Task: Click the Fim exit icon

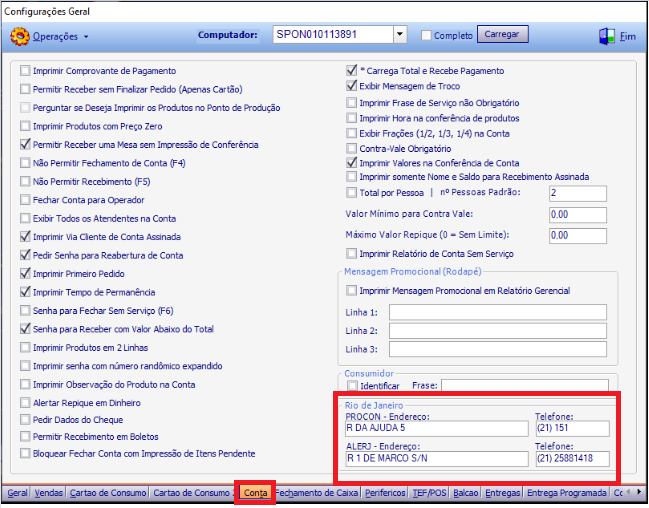Action: click(x=607, y=36)
